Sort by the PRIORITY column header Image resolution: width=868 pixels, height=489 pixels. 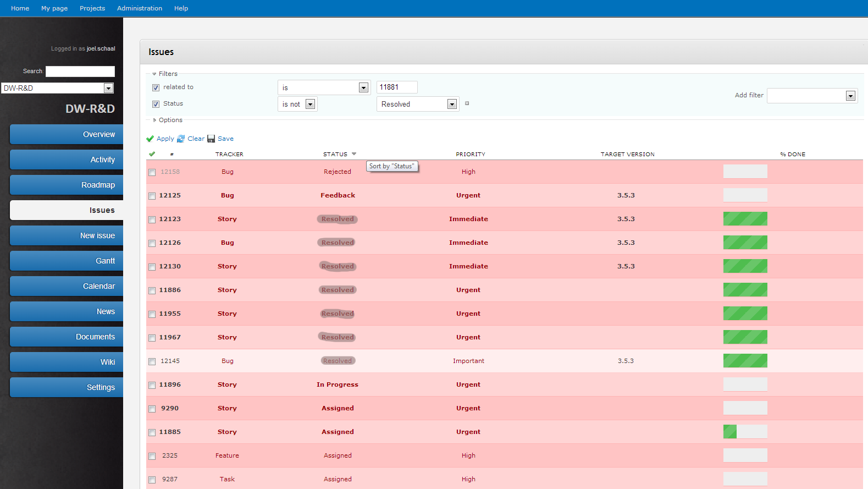(x=471, y=155)
